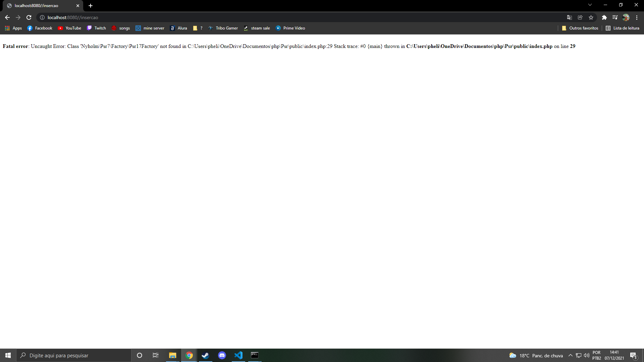Click the address bar showing localhost:8080//insercao
The width and height of the screenshot is (644, 362).
click(x=302, y=17)
